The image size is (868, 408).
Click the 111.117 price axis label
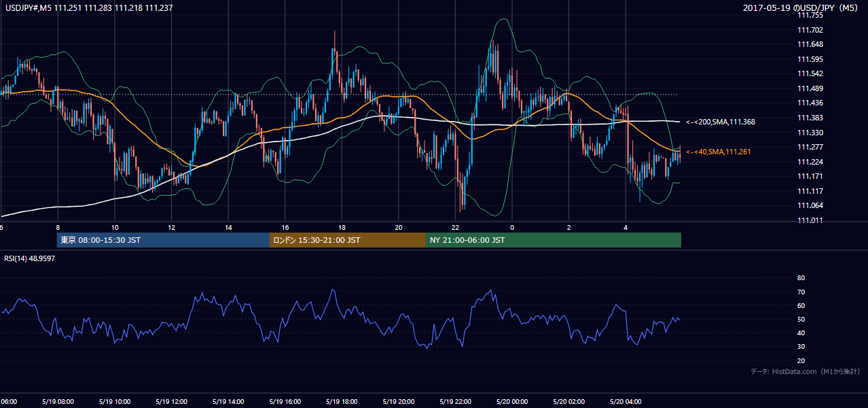[x=812, y=191]
